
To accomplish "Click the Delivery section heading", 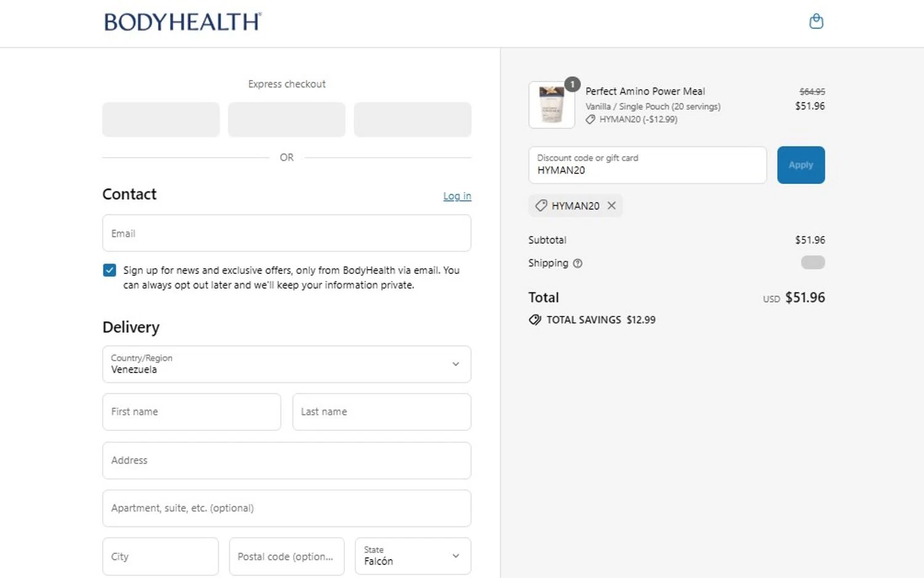I will tap(131, 327).
